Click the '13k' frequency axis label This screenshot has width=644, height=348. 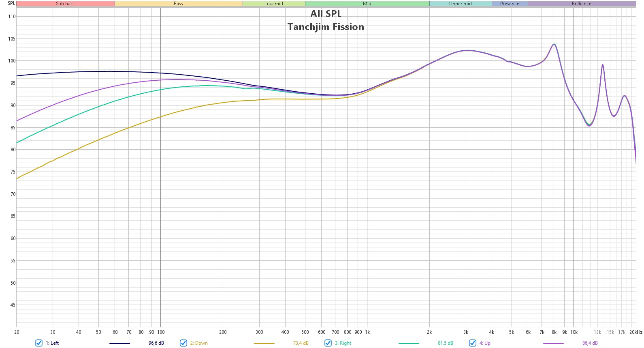(x=597, y=332)
